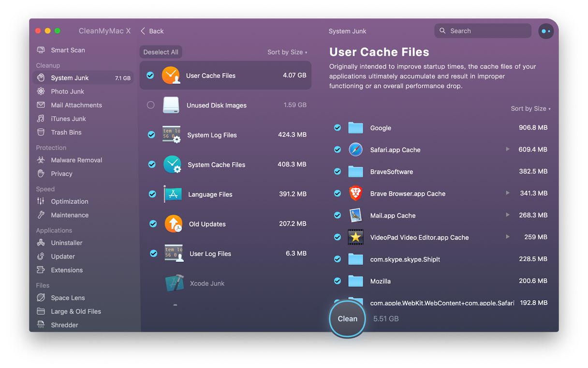This screenshot has width=588, height=368.
Task: Uncheck com.skype.skype.ShipIt checkbox
Action: click(338, 259)
